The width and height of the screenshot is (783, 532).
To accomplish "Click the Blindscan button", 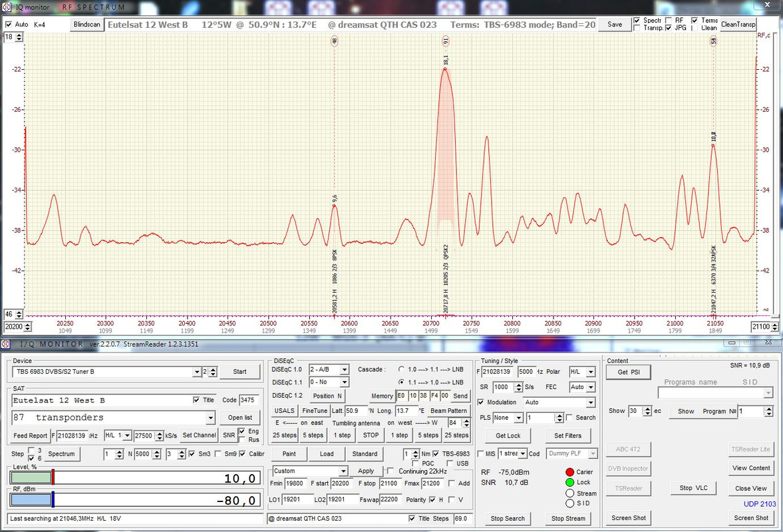I will pos(87,25).
